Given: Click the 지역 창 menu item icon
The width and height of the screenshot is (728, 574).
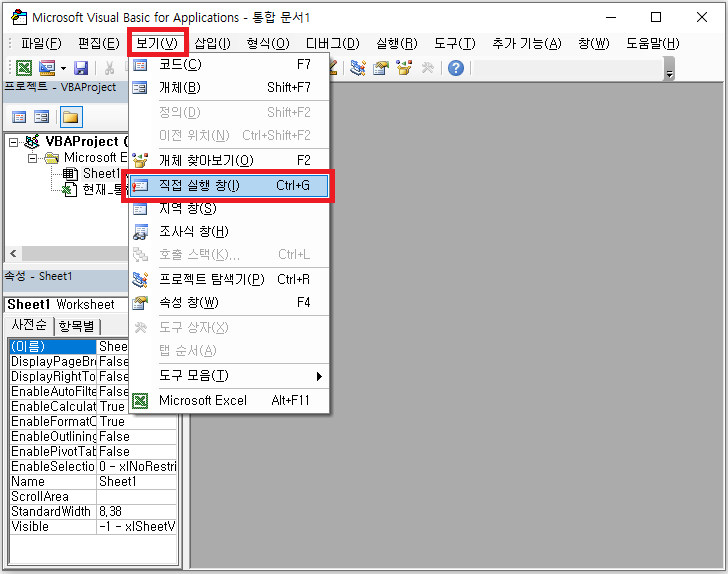Looking at the screenshot, I should [140, 209].
